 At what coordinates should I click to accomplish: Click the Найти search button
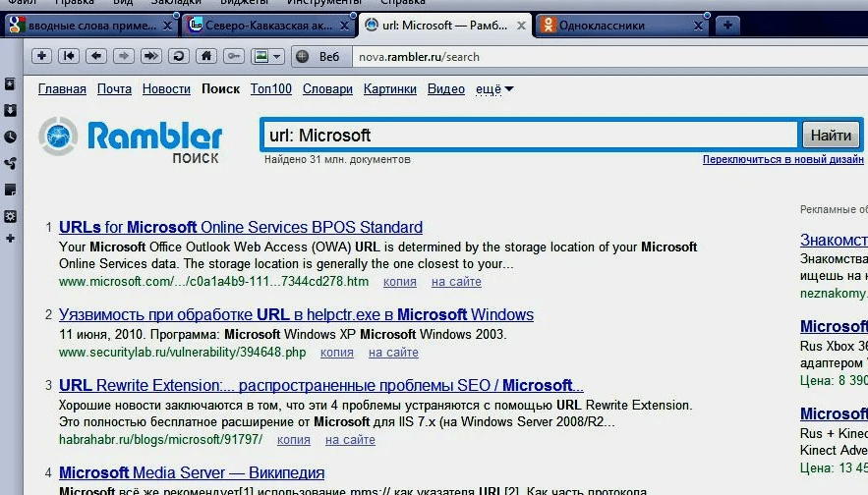(x=831, y=135)
